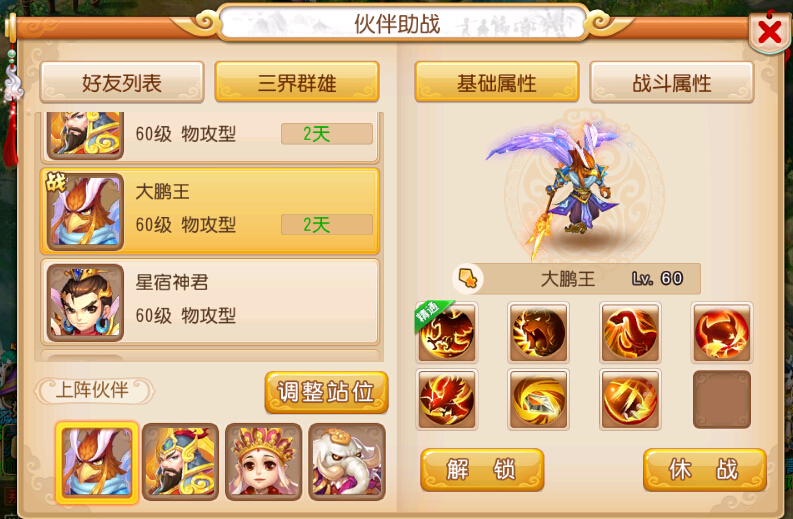Click the 休战 button
The image size is (793, 519).
click(x=704, y=469)
